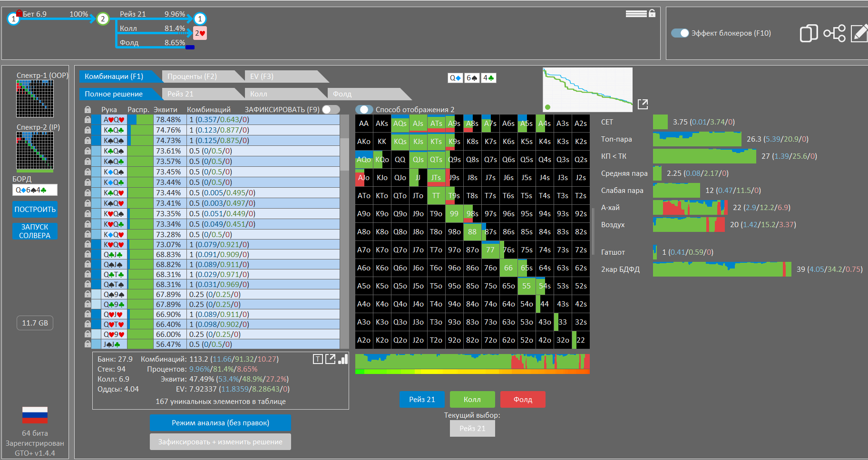
Task: Click the bar chart icon in summary panel
Action: click(343, 359)
